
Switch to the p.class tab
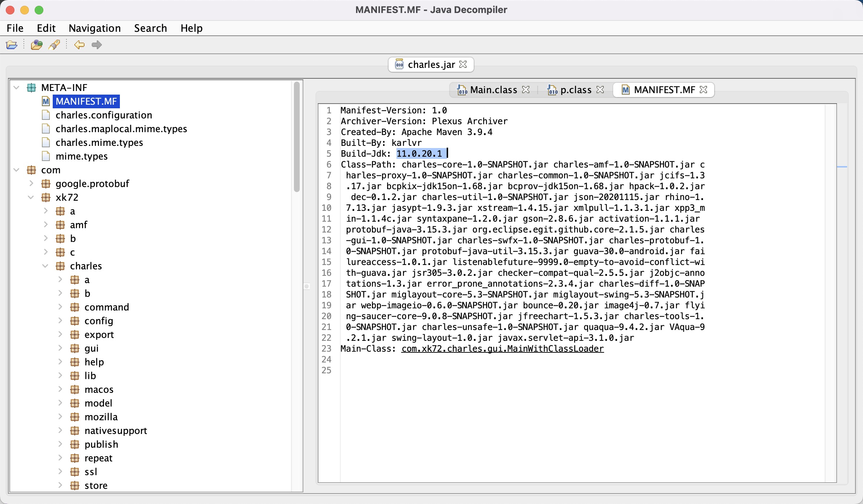click(x=576, y=90)
